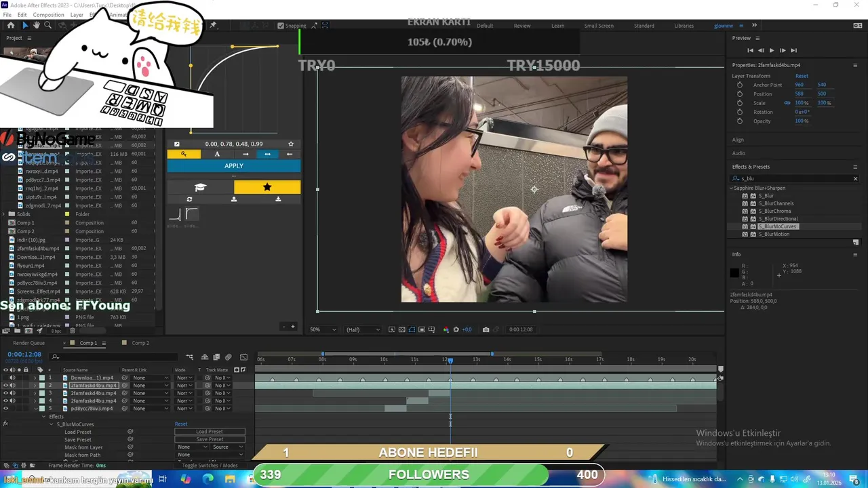Screen dimensions: 868x488
Task: Switch to Small Screen workspace
Action: (x=599, y=26)
